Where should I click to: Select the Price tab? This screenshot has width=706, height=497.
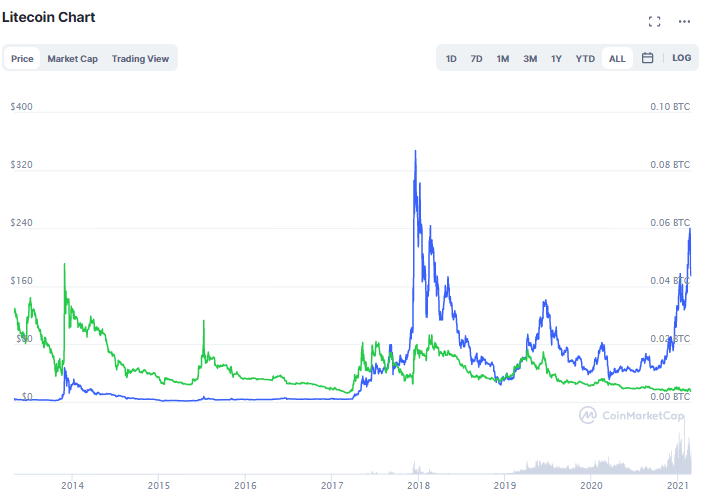click(22, 59)
